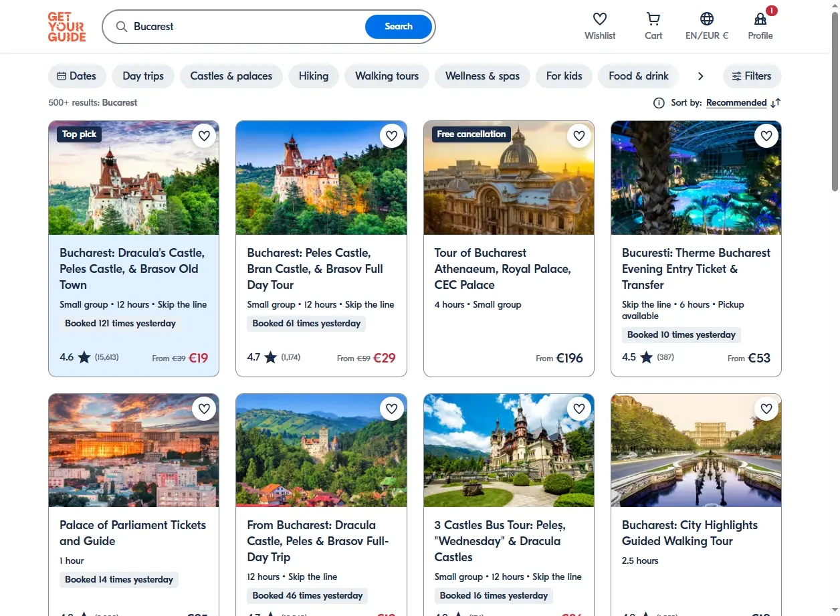This screenshot has height=616, width=840.
Task: Click the blue Search button
Action: (399, 27)
